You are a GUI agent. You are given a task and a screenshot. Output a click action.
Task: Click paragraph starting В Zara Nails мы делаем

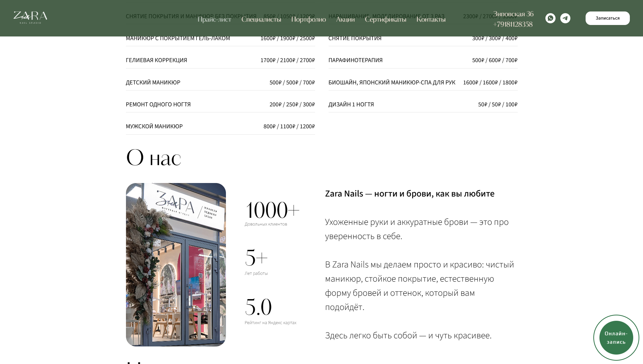[x=419, y=286]
